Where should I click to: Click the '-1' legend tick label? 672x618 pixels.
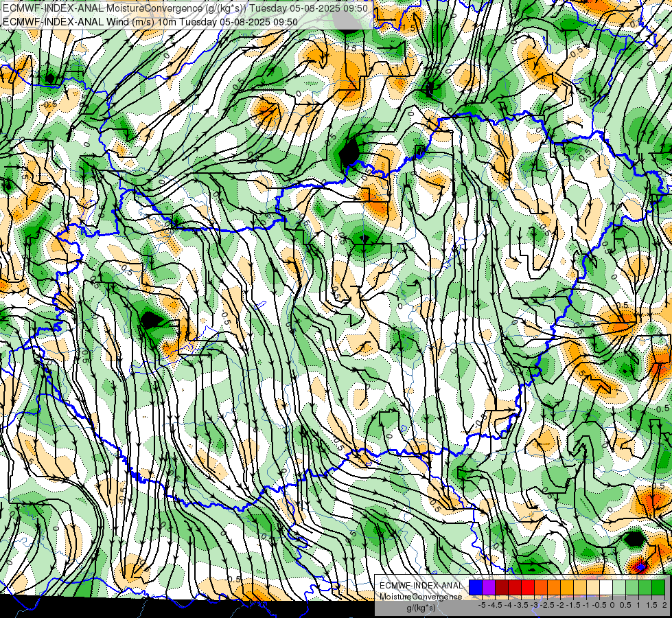pos(586,605)
